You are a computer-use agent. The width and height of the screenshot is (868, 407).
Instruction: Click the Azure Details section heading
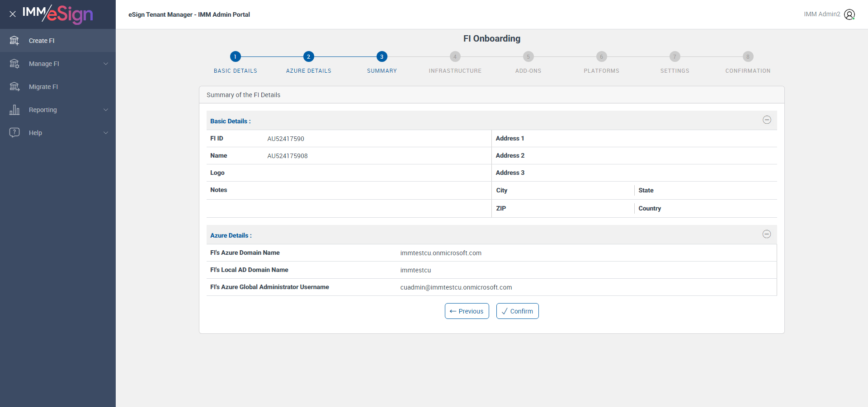click(x=231, y=235)
